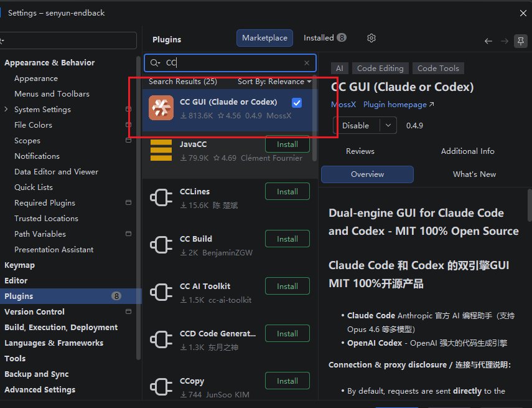The image size is (532, 408).
Task: Open Build, Execution, Deployment section
Action: tap(61, 327)
